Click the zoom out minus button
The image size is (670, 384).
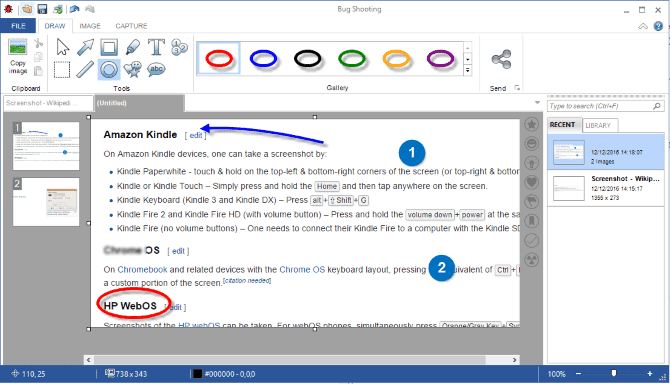pos(578,374)
